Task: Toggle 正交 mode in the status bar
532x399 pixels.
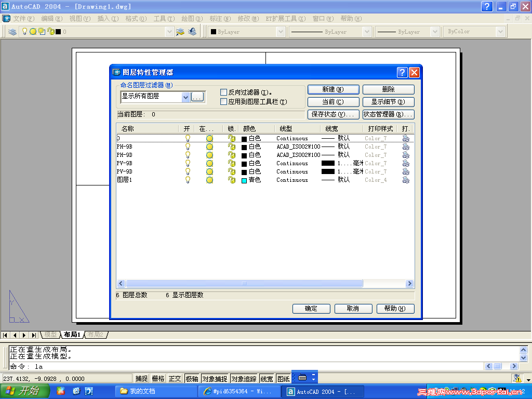Action: click(x=175, y=379)
